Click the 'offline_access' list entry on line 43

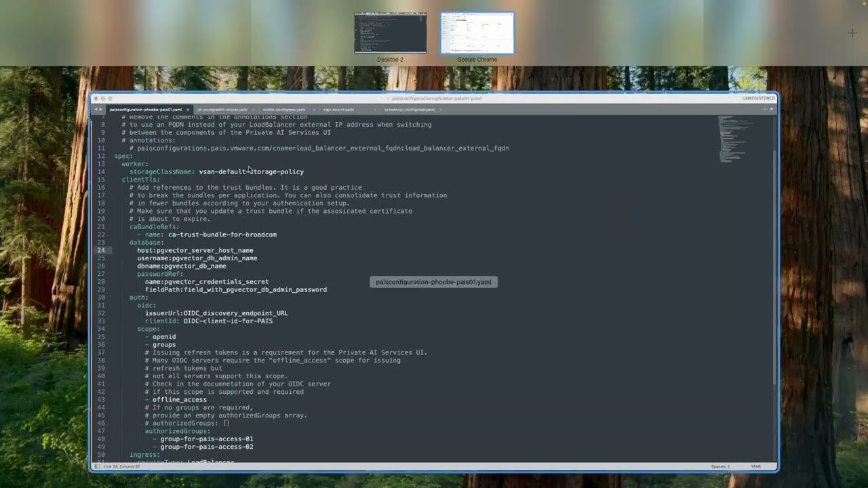pyautogui.click(x=180, y=400)
